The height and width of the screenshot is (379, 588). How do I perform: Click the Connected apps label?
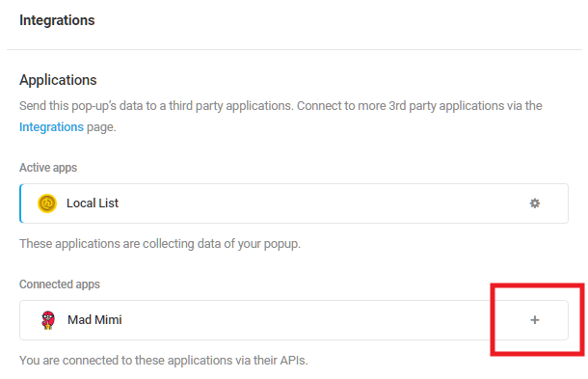click(60, 284)
